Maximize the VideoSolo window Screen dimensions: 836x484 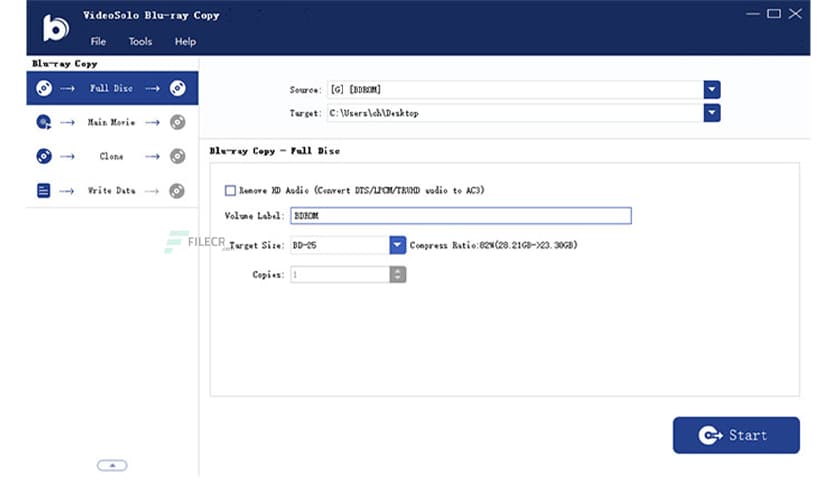(774, 14)
